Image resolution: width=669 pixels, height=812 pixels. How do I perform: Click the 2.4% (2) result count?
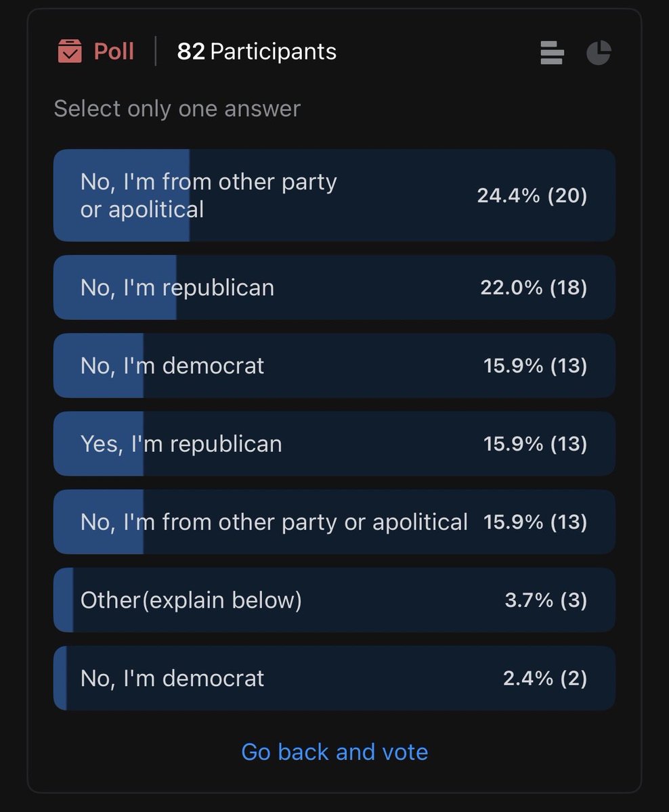pos(545,679)
